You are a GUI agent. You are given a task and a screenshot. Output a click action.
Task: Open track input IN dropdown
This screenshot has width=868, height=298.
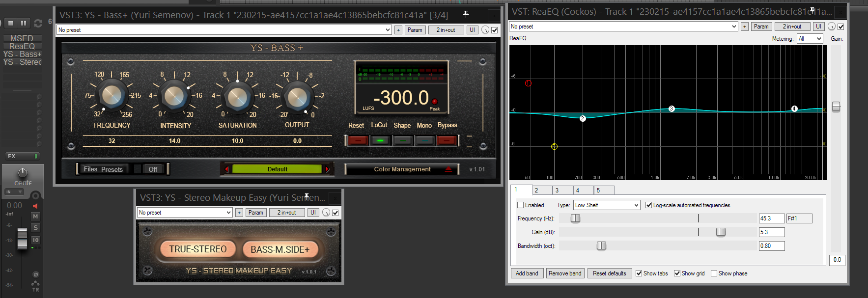point(14,192)
